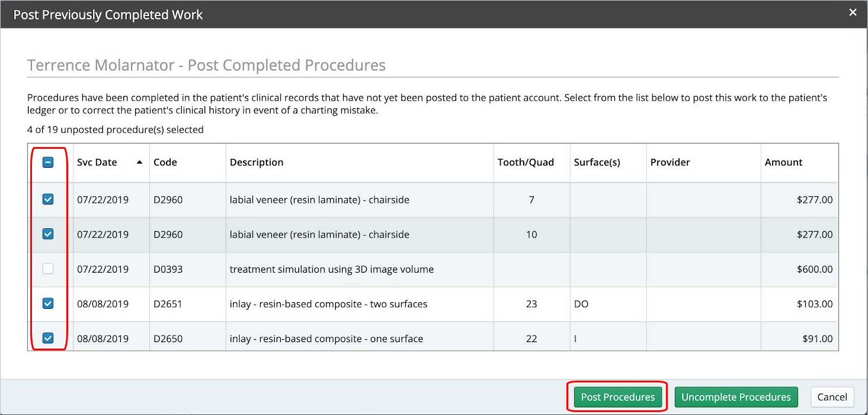This screenshot has height=415, width=868.
Task: Close the Post Previously Completed Work dialog
Action: coord(853,12)
